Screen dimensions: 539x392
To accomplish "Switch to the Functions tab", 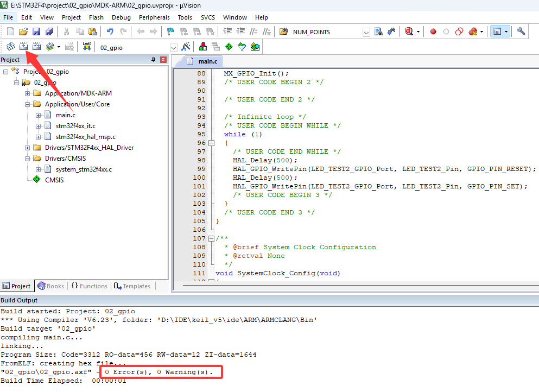I will 90,286.
